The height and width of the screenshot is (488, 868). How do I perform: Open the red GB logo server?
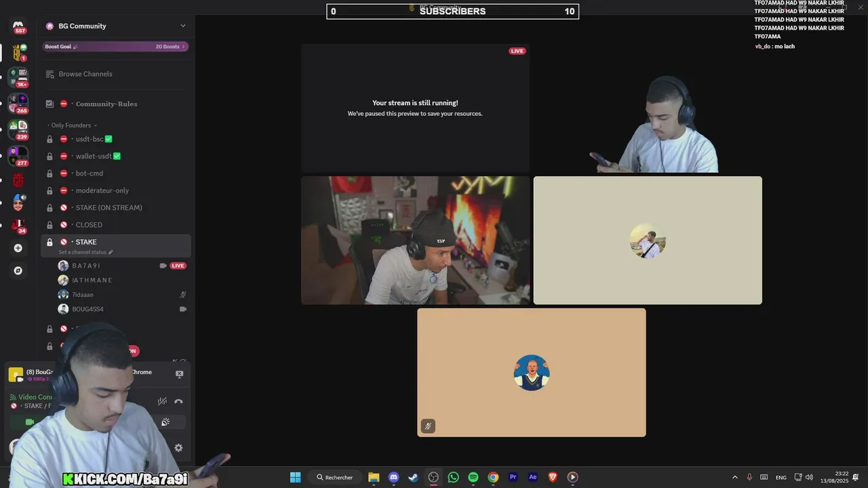click(x=18, y=180)
